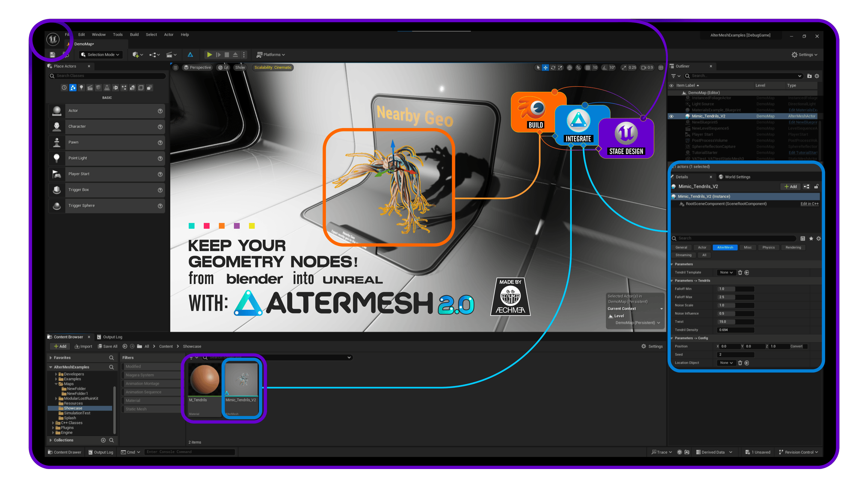This screenshot has width=868, height=488.
Task: Open the Edit menu
Action: pos(81,35)
